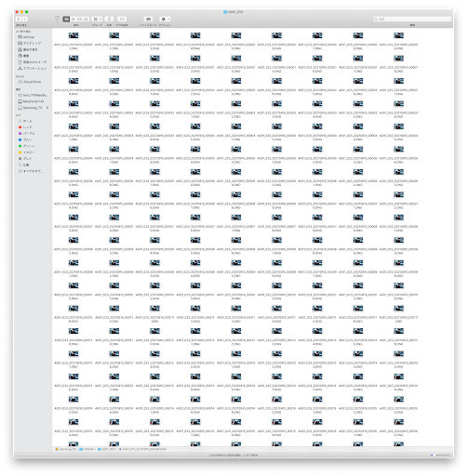
Task: Click the search field in the toolbar
Action: 412,20
